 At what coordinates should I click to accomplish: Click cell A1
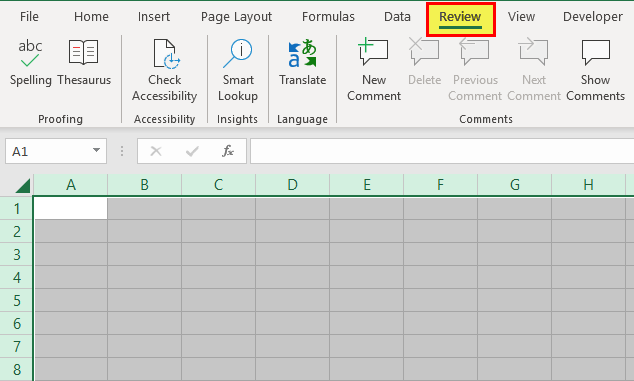71,208
